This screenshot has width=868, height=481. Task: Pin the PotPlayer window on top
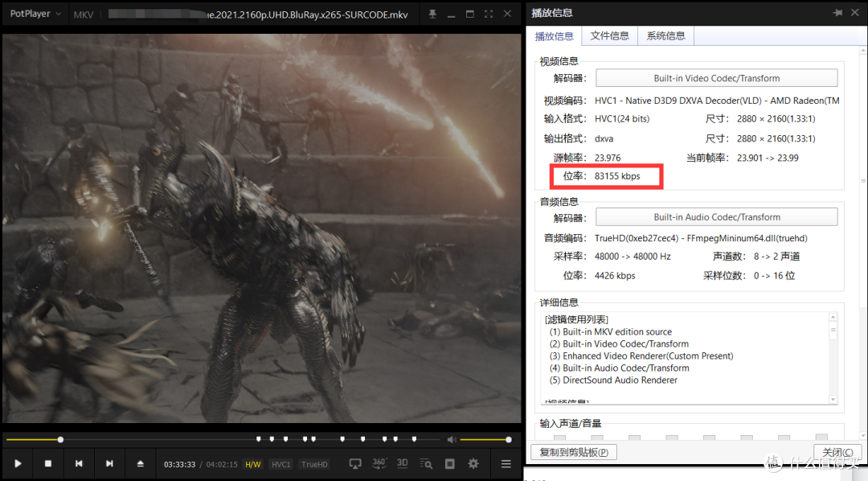click(x=432, y=14)
